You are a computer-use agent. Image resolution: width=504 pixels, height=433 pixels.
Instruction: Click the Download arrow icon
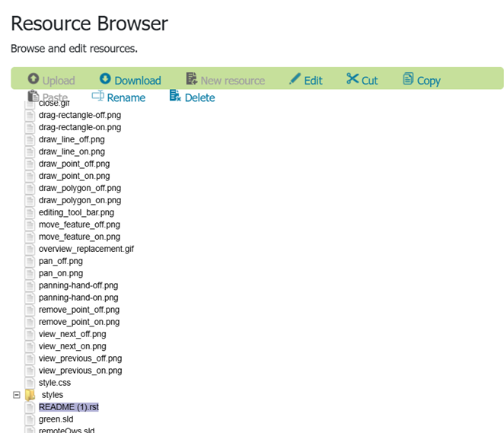(x=105, y=79)
